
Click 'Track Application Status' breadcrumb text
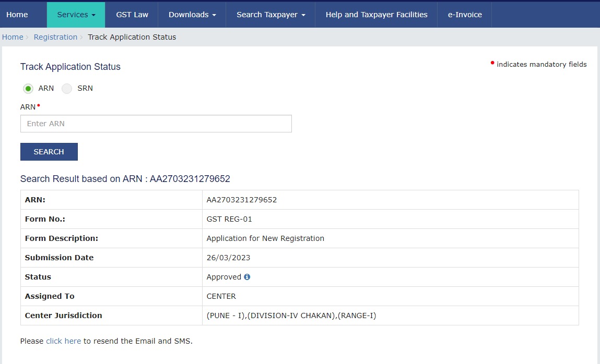click(x=132, y=37)
